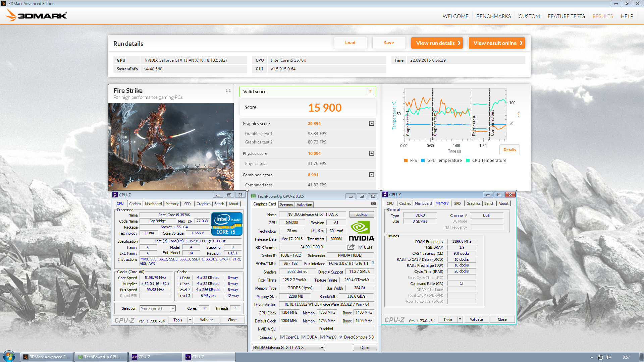This screenshot has height=362, width=644.
Task: Click the GPU-Z screenshot camera icon
Action: point(373,203)
